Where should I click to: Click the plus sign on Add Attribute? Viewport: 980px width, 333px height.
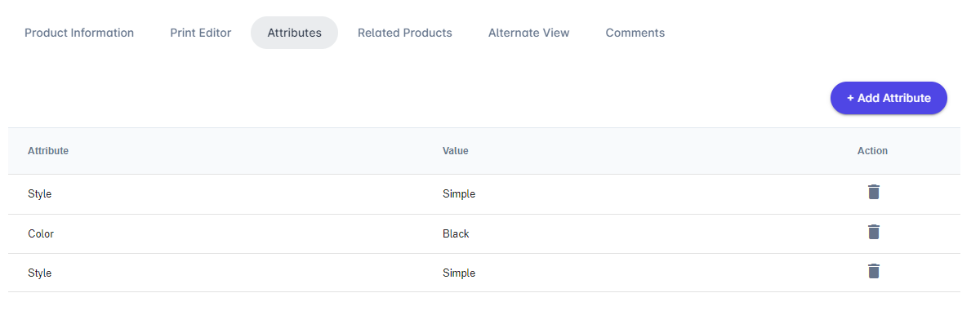pos(850,98)
